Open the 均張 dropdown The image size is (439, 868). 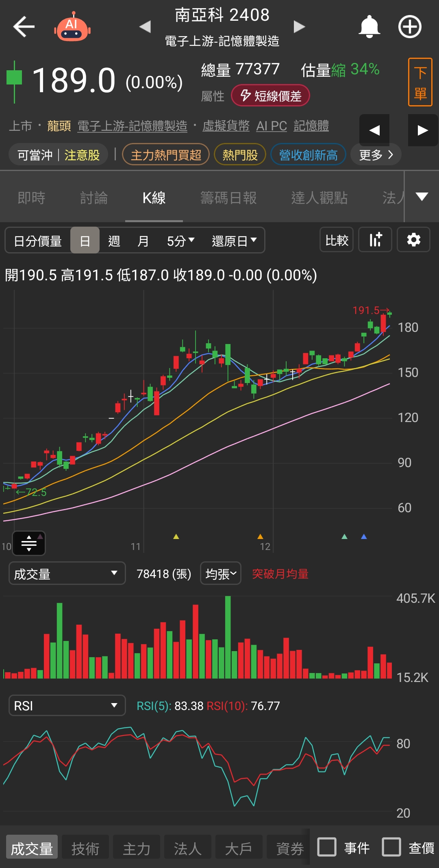221,574
